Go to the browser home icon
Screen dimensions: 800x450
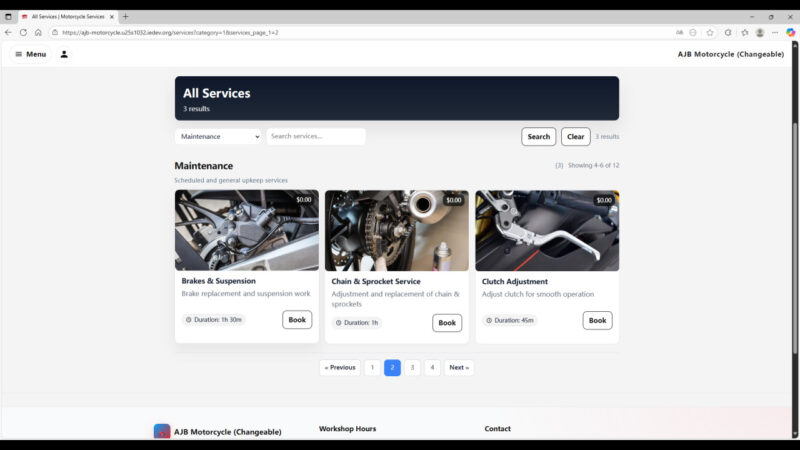point(38,32)
